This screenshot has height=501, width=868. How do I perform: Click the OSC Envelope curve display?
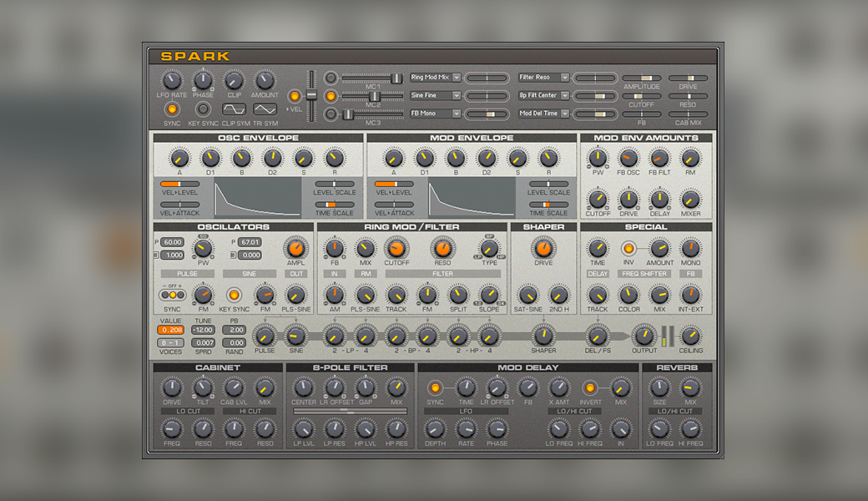click(257, 198)
